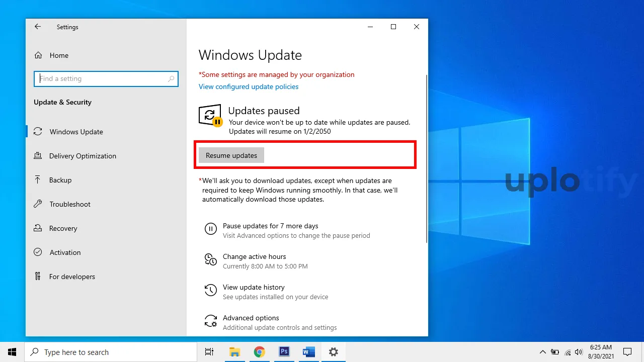The image size is (644, 362).
Task: Launch File Explorer from the taskbar
Action: click(x=235, y=352)
